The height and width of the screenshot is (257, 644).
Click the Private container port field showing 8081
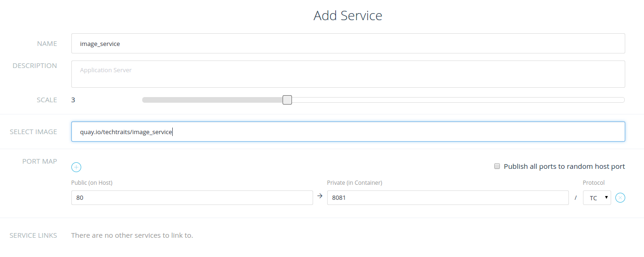(447, 198)
